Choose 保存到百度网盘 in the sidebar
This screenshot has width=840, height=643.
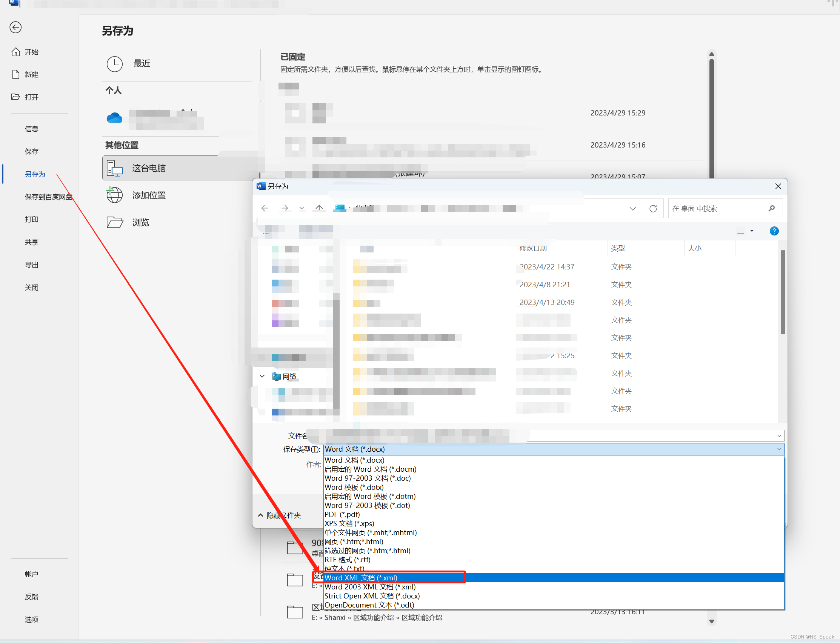(48, 196)
